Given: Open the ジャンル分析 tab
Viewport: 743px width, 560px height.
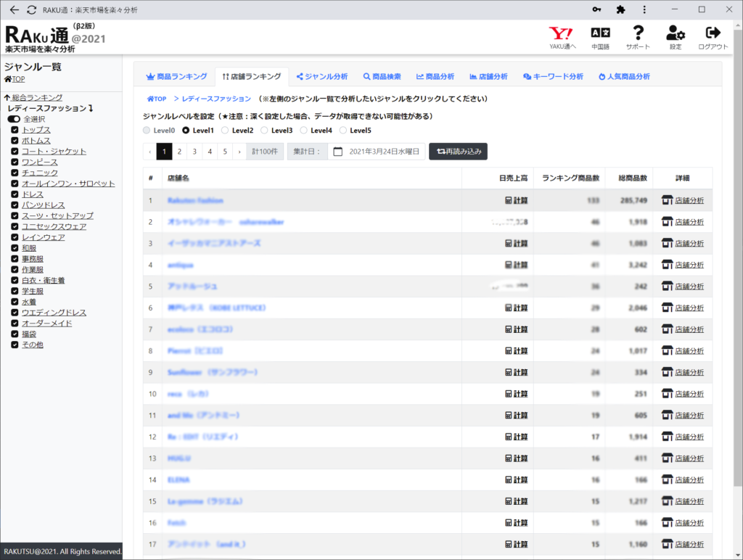Looking at the screenshot, I should [321, 76].
